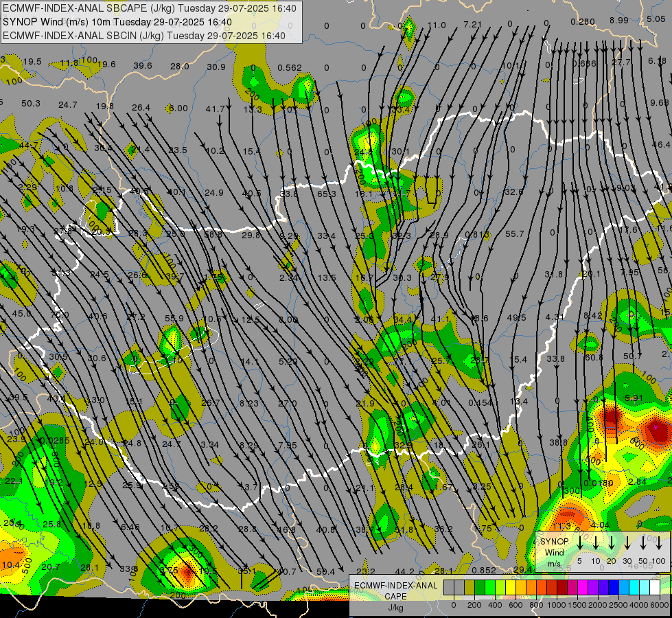The width and height of the screenshot is (672, 618).
Task: Click the 100 m/s wind arrow in legend
Action: pyautogui.click(x=659, y=543)
